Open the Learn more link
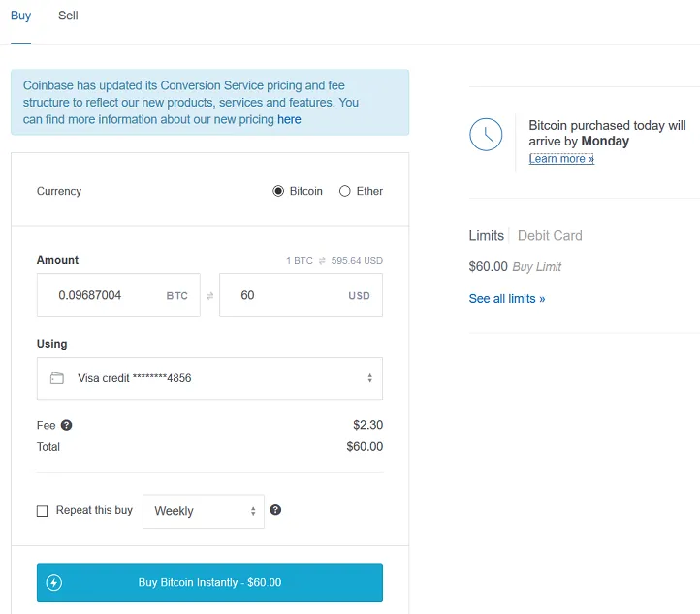 click(x=561, y=159)
